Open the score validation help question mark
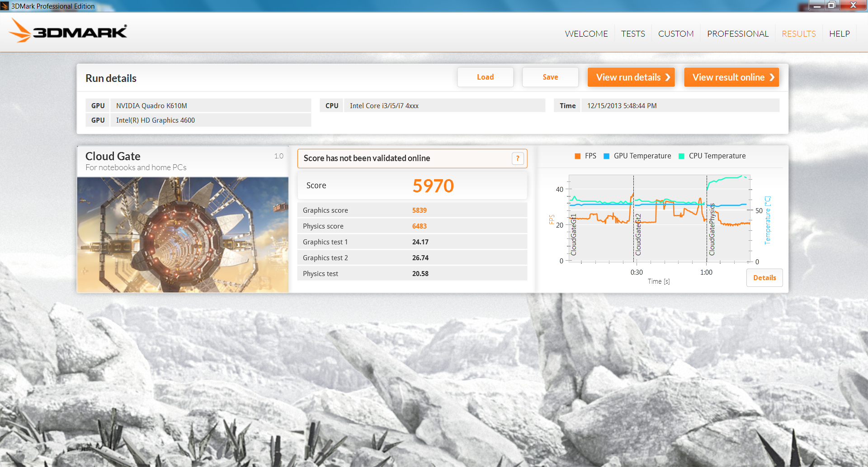 [x=518, y=158]
